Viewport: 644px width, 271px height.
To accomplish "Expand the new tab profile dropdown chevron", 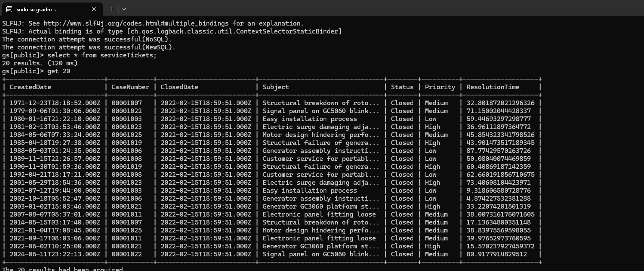I will click(x=124, y=9).
